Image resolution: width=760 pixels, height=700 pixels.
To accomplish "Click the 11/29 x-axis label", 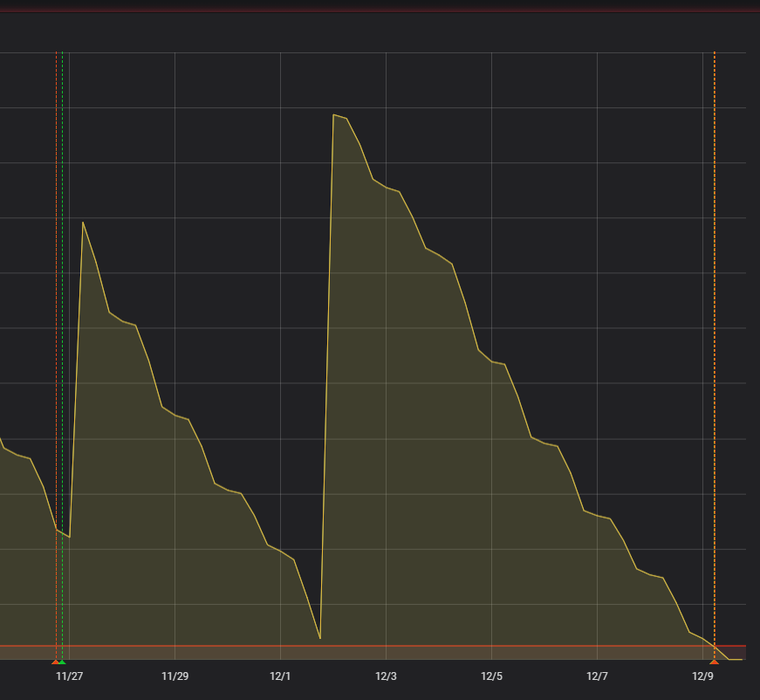I will tap(175, 676).
